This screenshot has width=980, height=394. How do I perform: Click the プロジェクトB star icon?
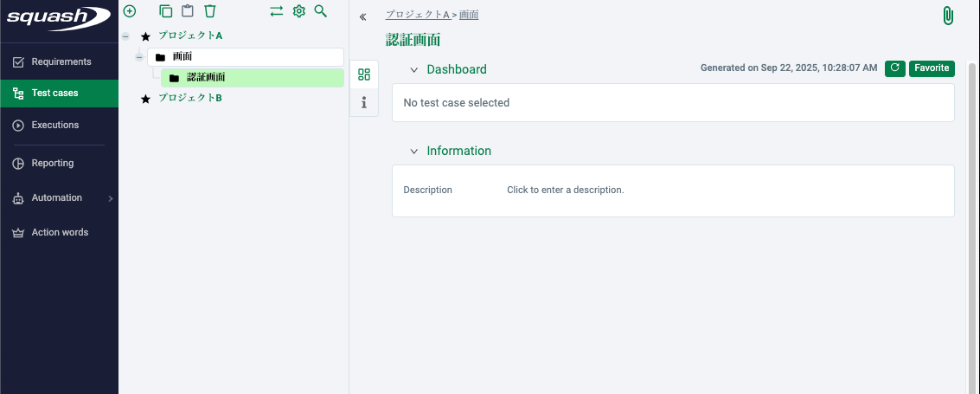pyautogui.click(x=145, y=99)
